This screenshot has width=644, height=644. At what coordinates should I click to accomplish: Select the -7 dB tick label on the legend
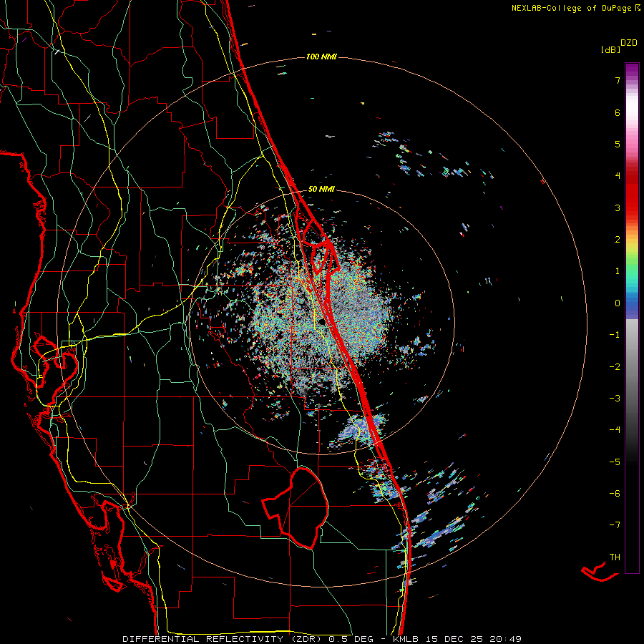coord(615,525)
